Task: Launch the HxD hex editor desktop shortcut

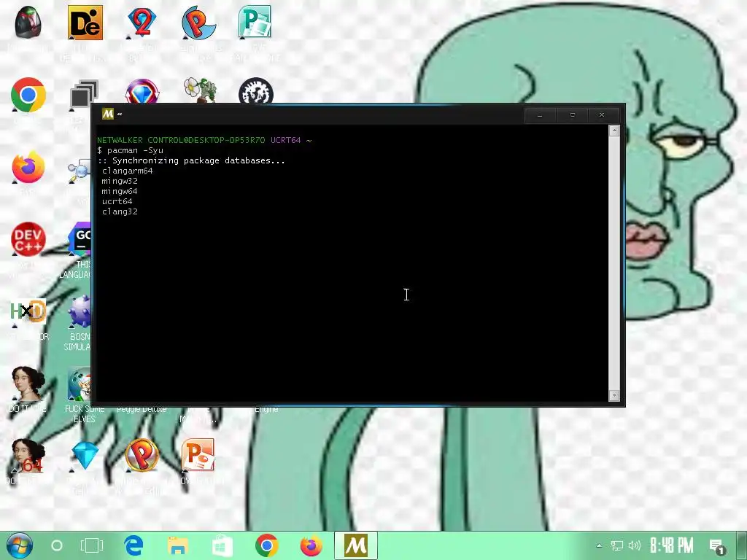Action: 28,311
